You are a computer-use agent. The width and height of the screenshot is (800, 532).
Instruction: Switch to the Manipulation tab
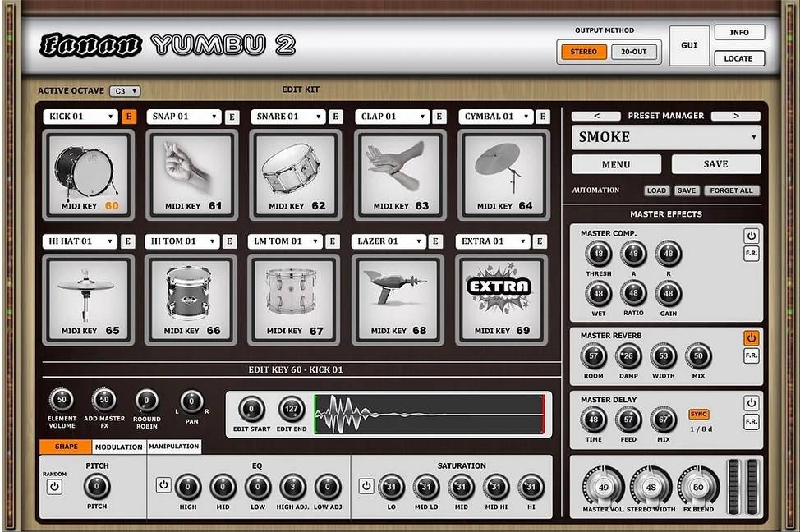click(173, 447)
